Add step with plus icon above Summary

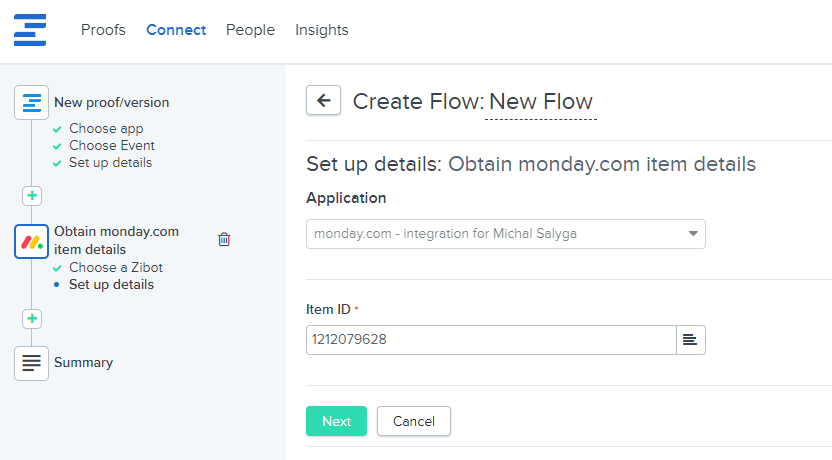pos(32,319)
